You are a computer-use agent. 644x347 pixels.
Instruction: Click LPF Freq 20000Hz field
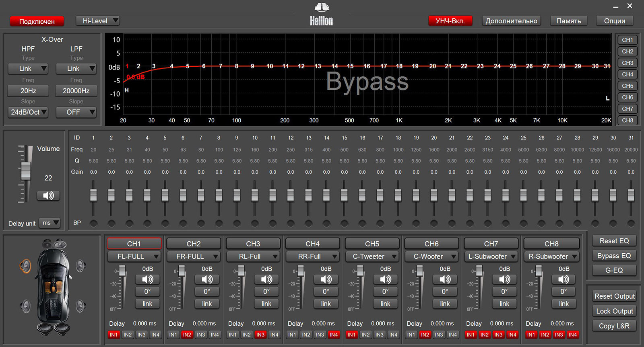click(x=76, y=91)
